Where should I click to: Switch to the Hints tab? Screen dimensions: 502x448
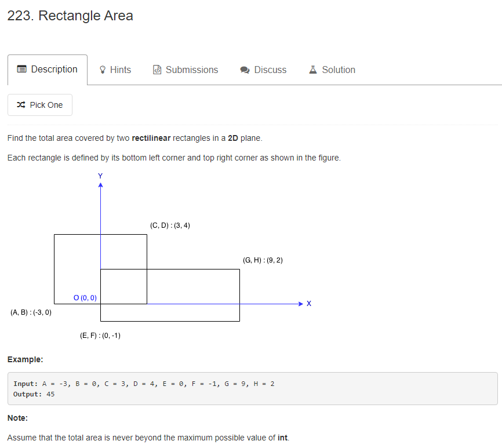click(x=114, y=69)
